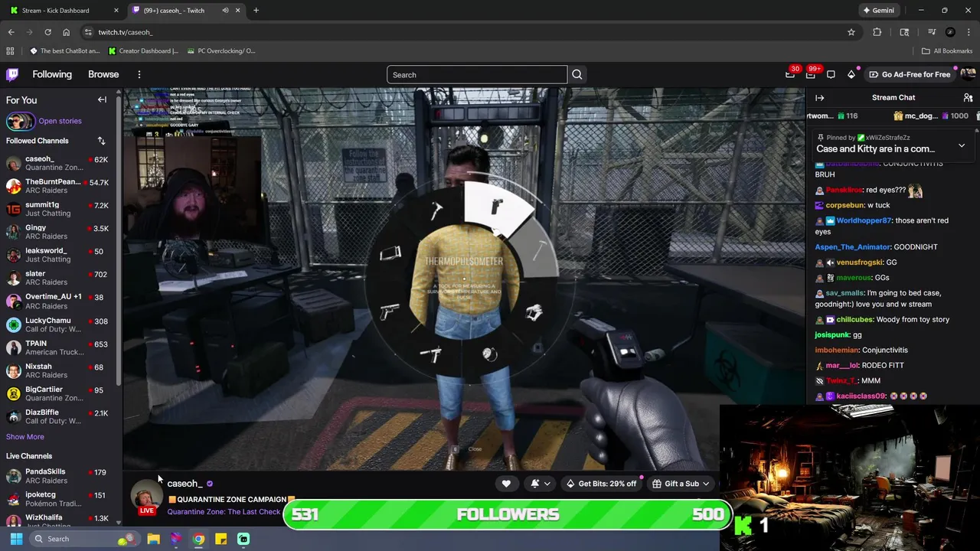Follow heart button under the stream
The image size is (980, 551).
506,484
